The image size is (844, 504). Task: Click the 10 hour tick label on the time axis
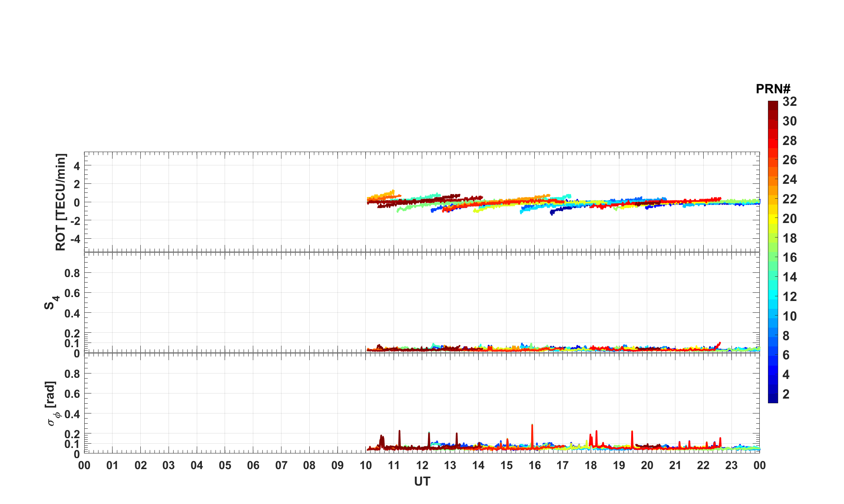(365, 466)
